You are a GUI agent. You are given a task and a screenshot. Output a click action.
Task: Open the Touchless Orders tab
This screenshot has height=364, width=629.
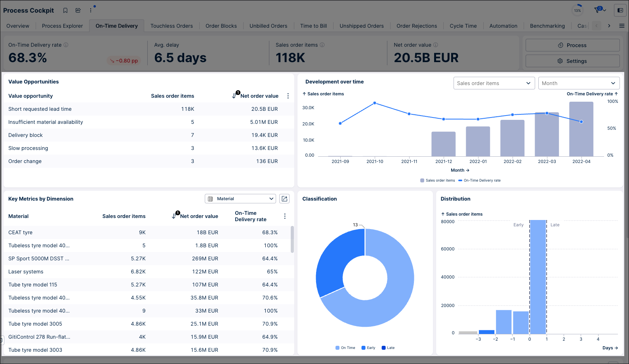[172, 26]
